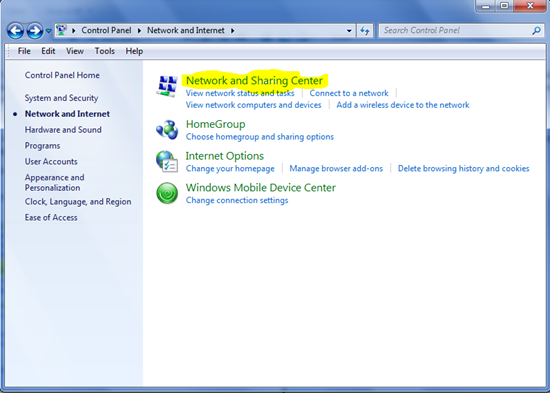
Task: Click the Forward navigation arrow
Action: pos(35,31)
